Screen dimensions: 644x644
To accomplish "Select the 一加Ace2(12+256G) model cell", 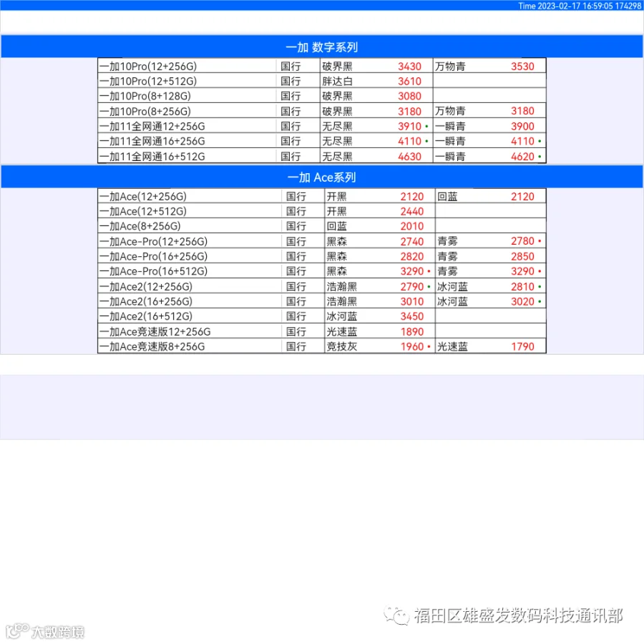I will click(x=190, y=286).
